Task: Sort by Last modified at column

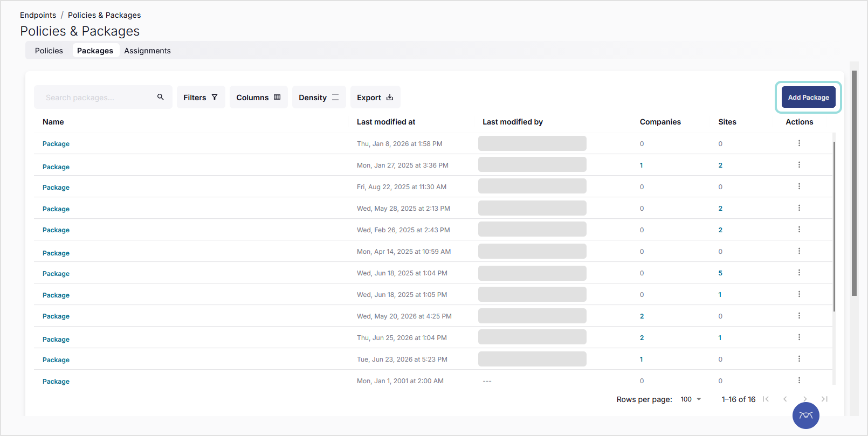Action: 386,122
